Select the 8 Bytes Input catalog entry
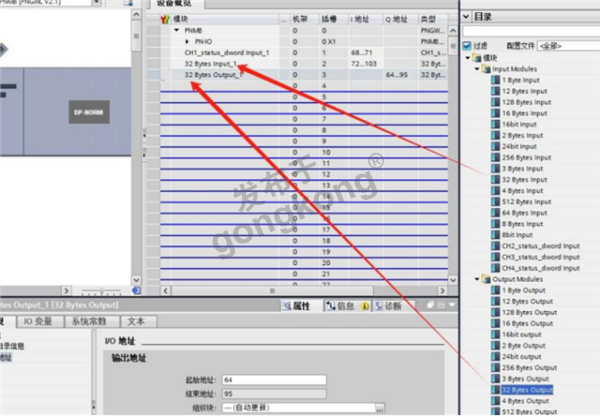 click(522, 224)
